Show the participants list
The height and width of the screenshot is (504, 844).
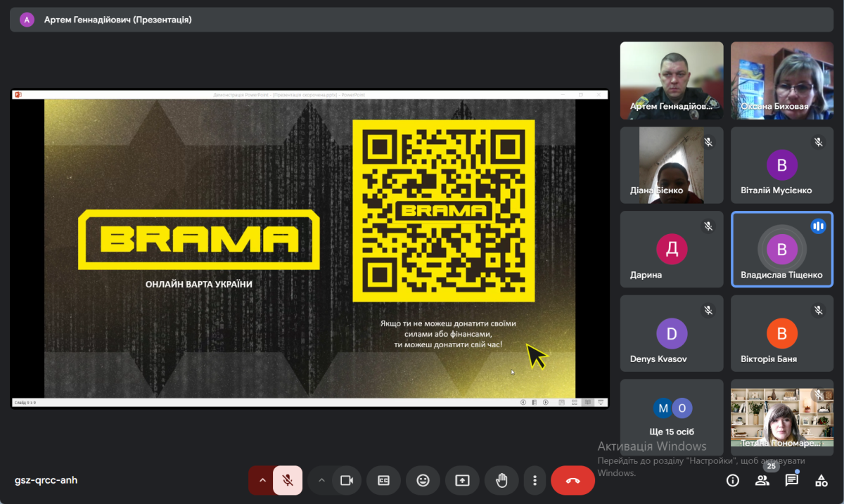click(x=762, y=481)
